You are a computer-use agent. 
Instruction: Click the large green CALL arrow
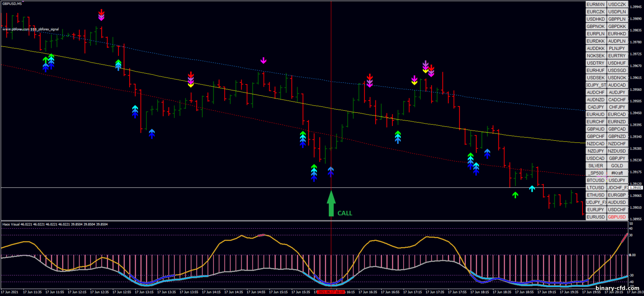(x=331, y=204)
